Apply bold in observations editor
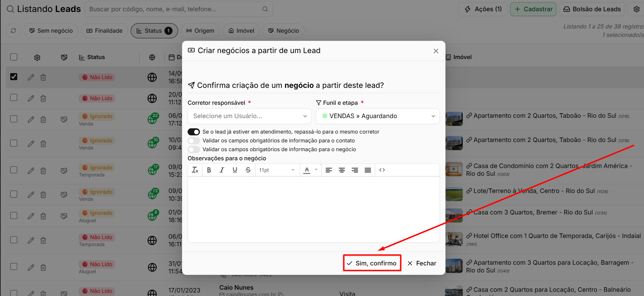Image resolution: width=644 pixels, height=296 pixels. [x=209, y=170]
